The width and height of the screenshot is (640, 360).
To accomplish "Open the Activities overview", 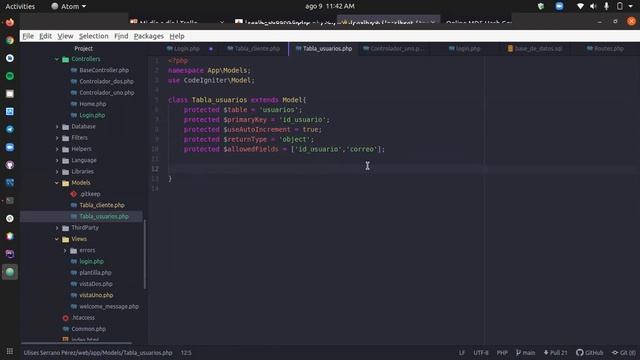I will 20,6.
